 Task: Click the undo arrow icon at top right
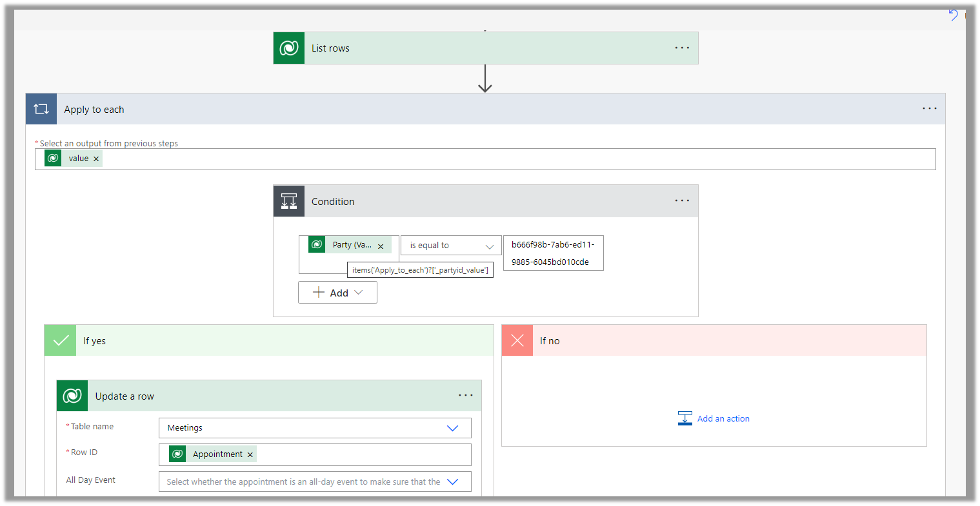953,15
